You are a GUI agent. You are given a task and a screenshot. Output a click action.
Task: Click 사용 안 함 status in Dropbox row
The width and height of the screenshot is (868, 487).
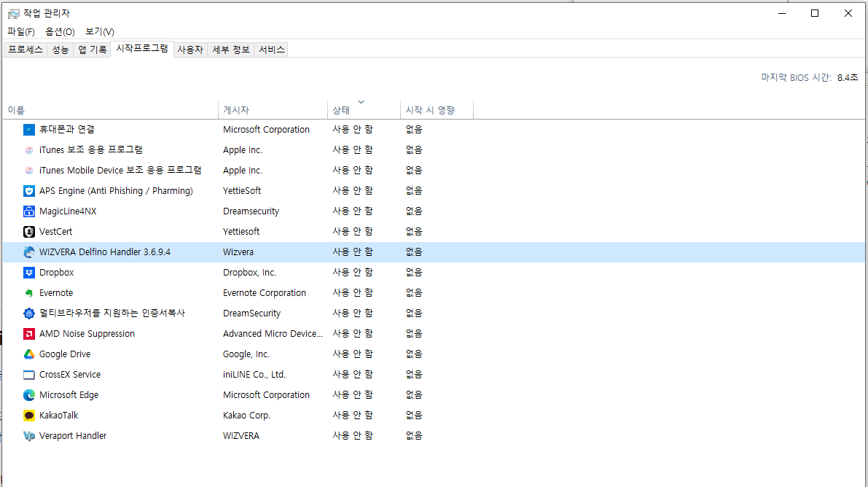tap(353, 273)
